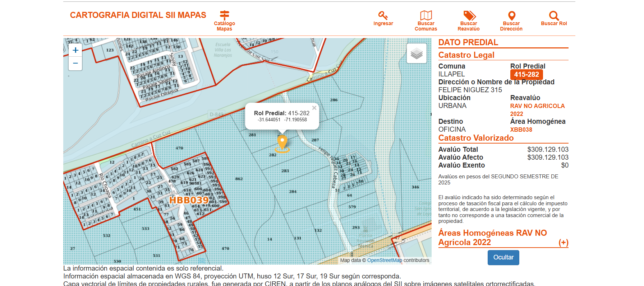Screen dimensions: 644x286
Task: Click parcel 862 on the map
Action: click(x=239, y=179)
